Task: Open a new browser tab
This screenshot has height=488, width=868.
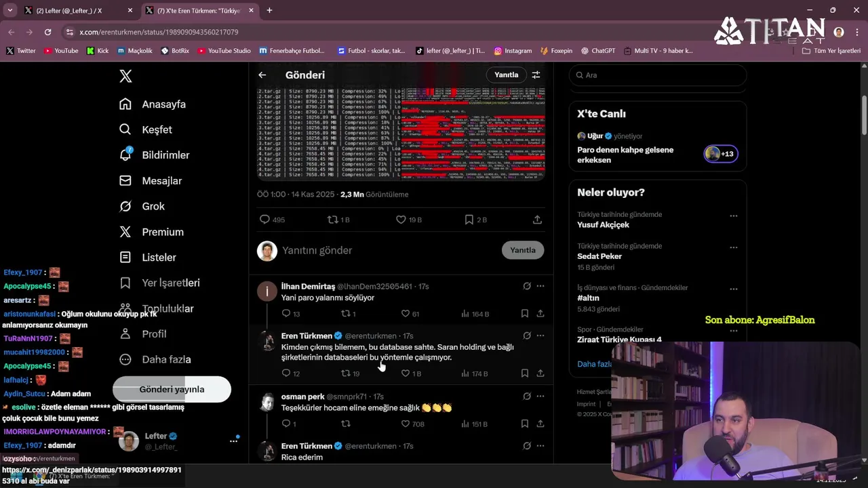Action: [x=269, y=10]
